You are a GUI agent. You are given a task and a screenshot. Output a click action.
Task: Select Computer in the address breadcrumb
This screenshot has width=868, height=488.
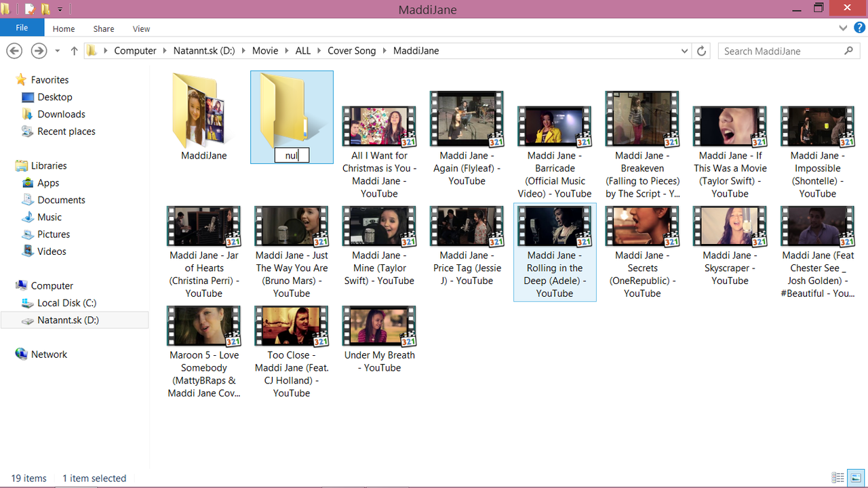[135, 51]
